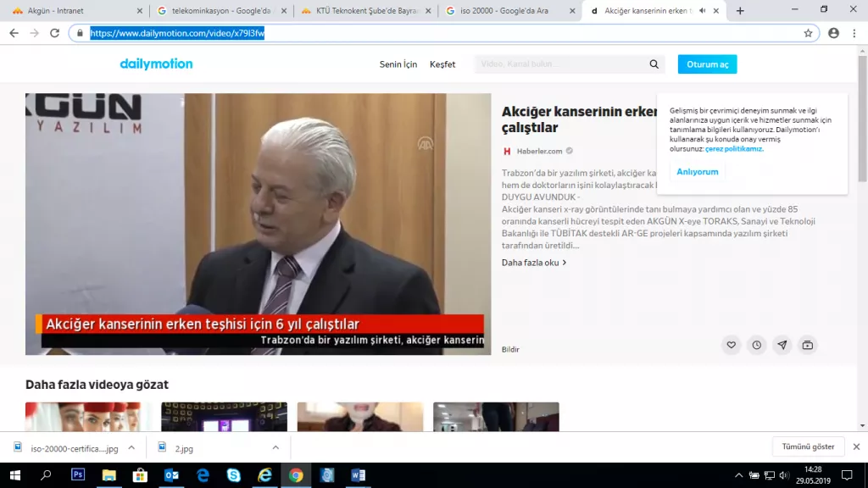868x488 pixels.
Task: Open Skype from the taskbar
Action: 234,475
